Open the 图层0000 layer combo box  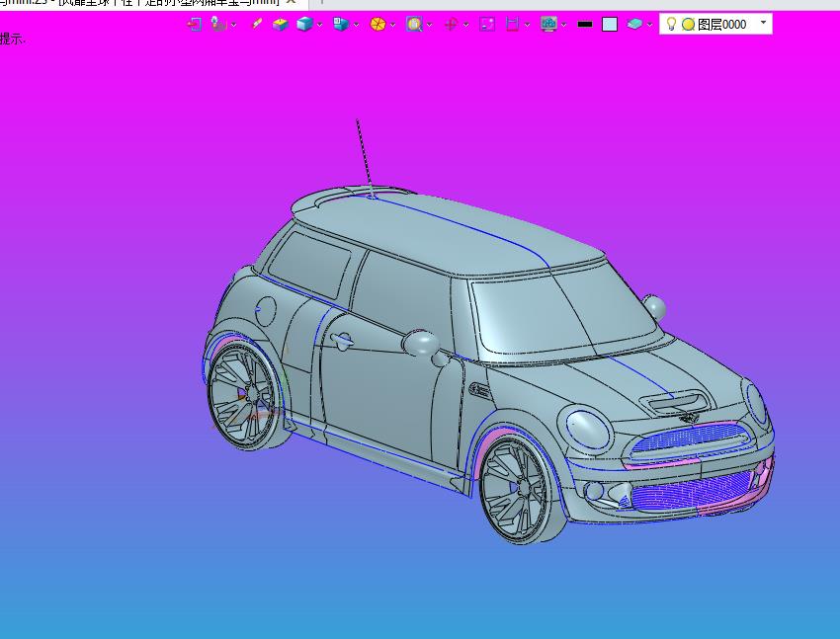tap(715, 24)
